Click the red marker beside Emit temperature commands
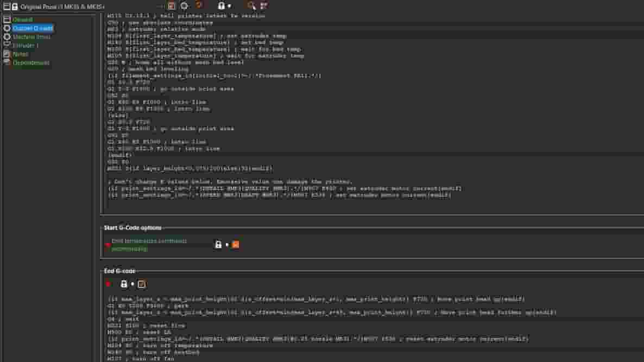Image resolution: width=644 pixels, height=362 pixels. tap(108, 245)
